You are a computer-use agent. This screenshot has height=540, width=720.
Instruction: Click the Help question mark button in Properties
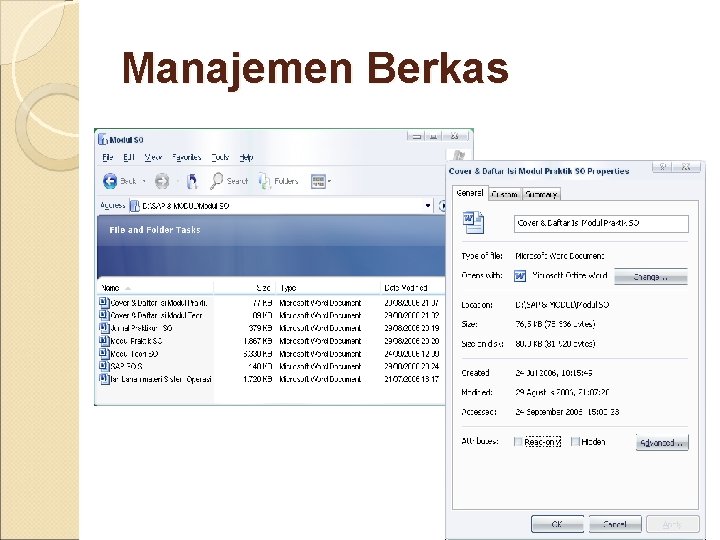(663, 167)
